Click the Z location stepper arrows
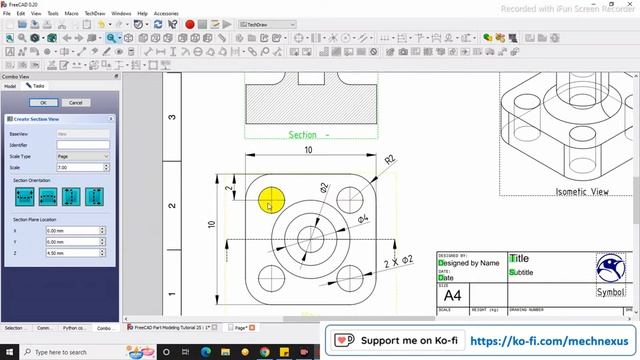 click(x=102, y=253)
